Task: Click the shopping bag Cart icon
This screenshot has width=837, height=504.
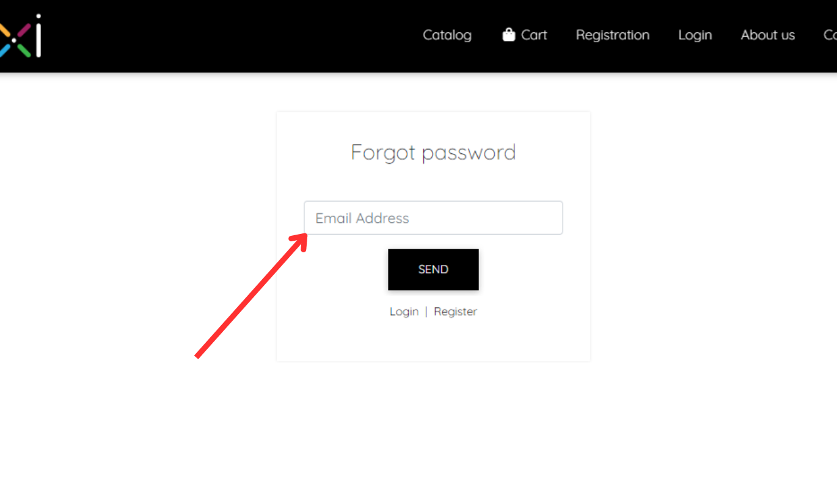Action: tap(508, 35)
